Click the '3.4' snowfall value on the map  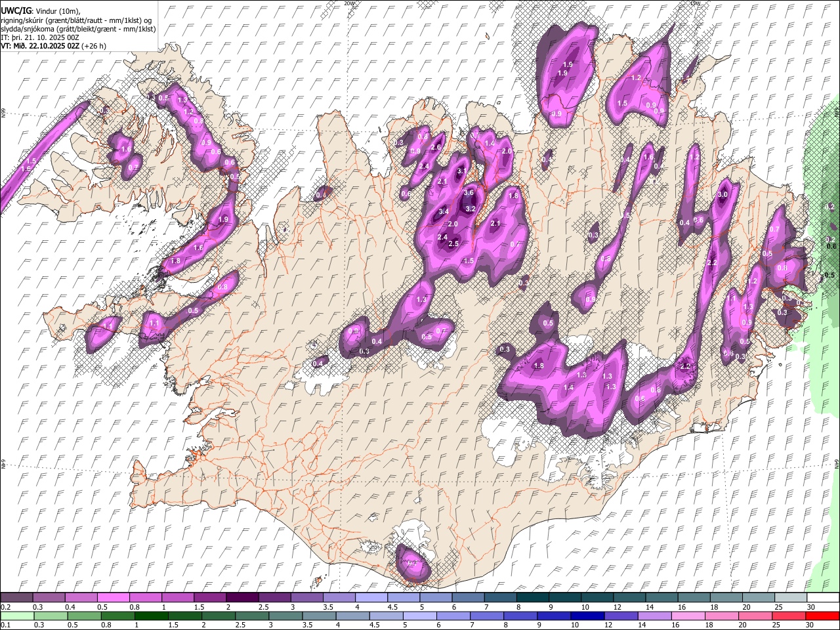pyautogui.click(x=444, y=211)
